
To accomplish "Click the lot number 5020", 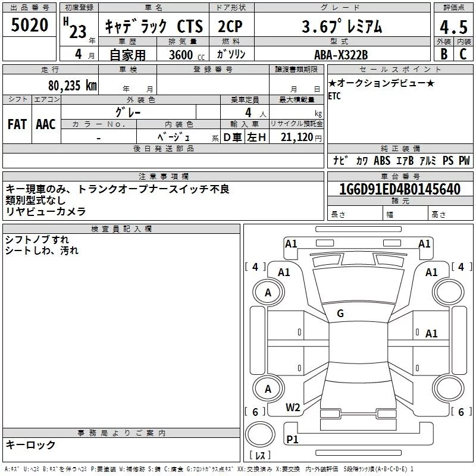I will tap(29, 25).
